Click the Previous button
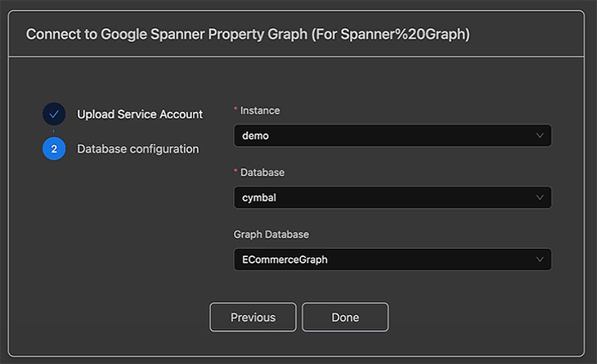This screenshot has width=597, height=364. coord(253,318)
